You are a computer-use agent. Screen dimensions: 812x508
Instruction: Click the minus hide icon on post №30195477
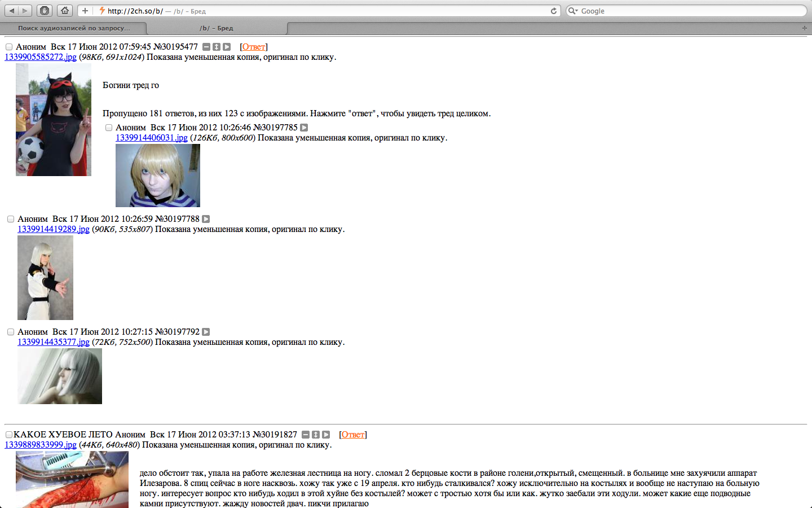[206, 47]
